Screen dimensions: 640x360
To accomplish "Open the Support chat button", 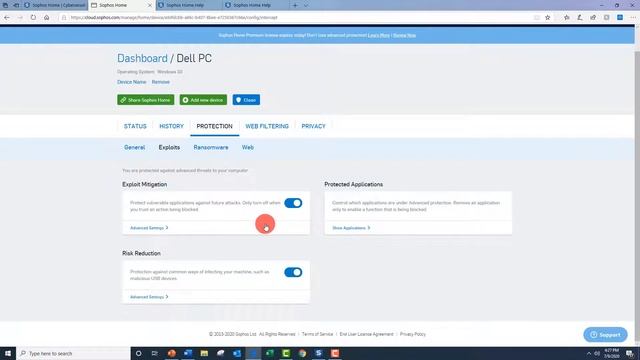I will tap(605, 335).
